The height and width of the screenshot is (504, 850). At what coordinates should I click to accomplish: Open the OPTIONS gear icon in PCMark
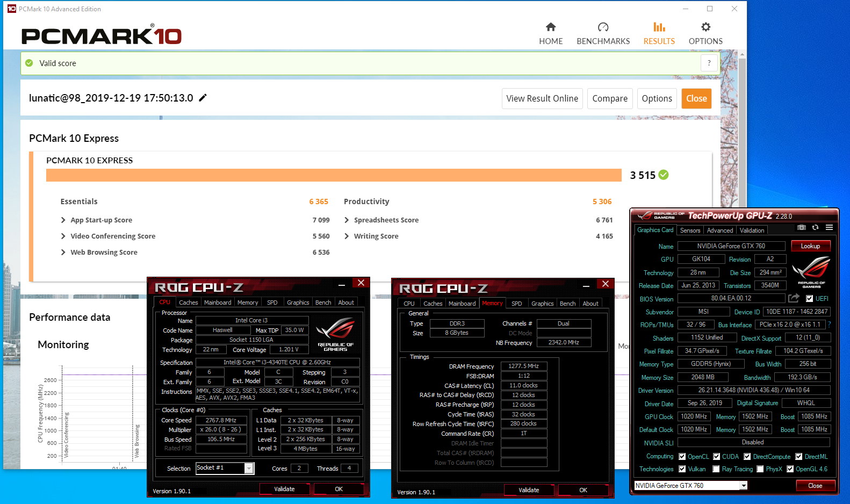pos(705,27)
